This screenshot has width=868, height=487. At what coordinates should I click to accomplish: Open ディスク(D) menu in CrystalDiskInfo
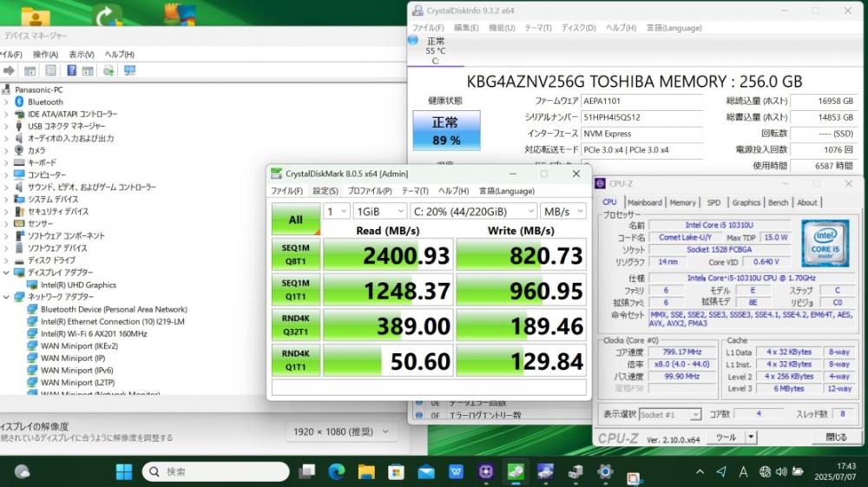click(578, 28)
